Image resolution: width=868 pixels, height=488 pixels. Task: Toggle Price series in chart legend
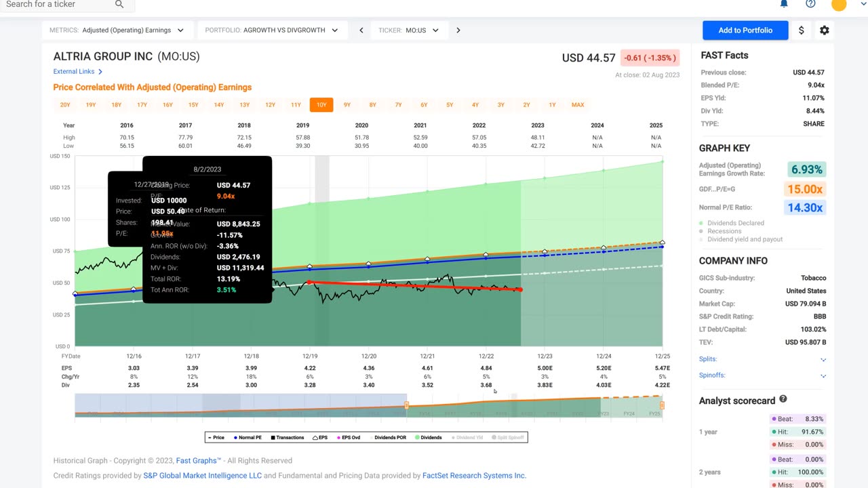coord(216,438)
